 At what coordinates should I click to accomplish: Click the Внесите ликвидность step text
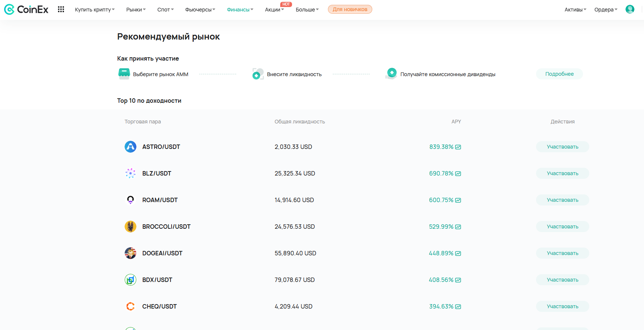294,74
